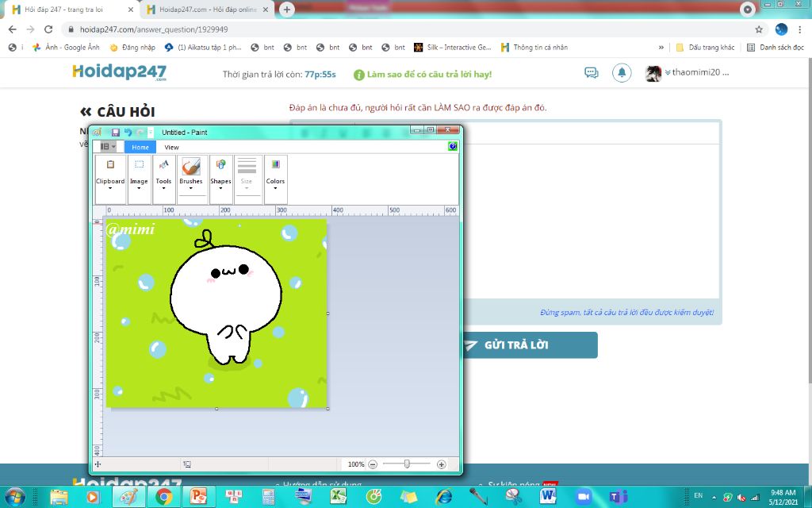Open the Paint file menu button

[x=108, y=147]
